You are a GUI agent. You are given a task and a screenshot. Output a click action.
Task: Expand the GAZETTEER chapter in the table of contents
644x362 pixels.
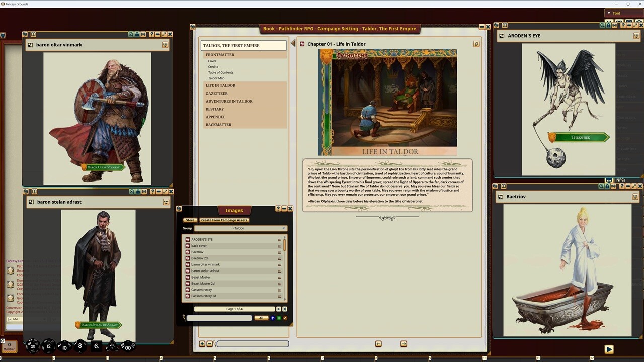pos(216,94)
